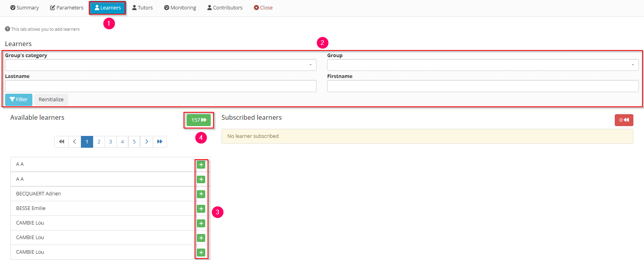The height and width of the screenshot is (260, 644).
Task: Open the Group's category dropdown
Action: pyautogui.click(x=161, y=65)
